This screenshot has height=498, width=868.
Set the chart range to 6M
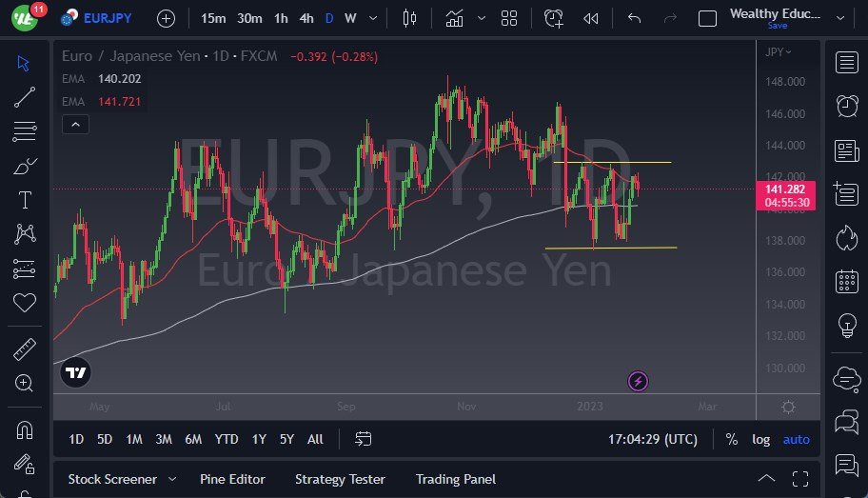[193, 439]
